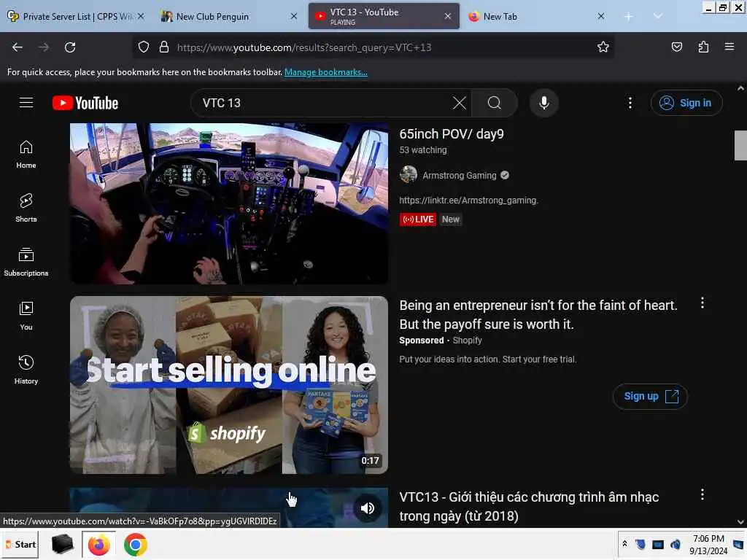Click the "Put your ideas into action" text
The image size is (747, 560).
pos(488,359)
